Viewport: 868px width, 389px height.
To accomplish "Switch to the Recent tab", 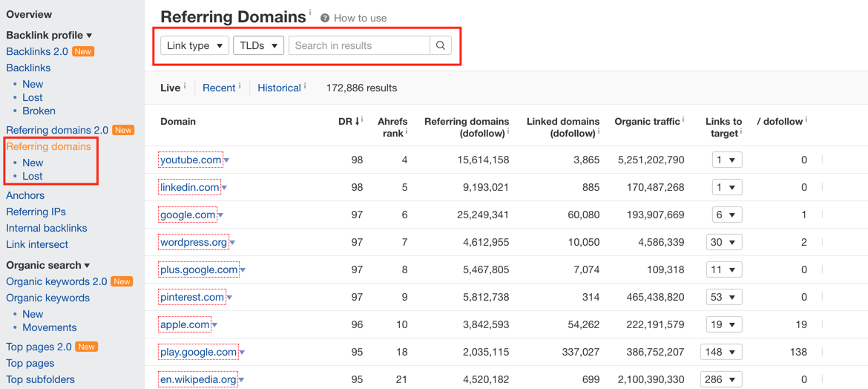I will click(x=219, y=88).
